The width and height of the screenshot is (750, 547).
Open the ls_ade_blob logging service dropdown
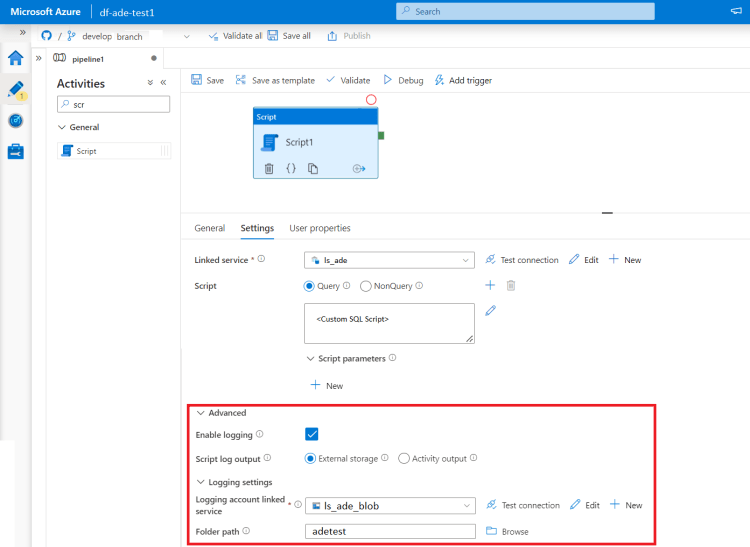[x=390, y=505]
